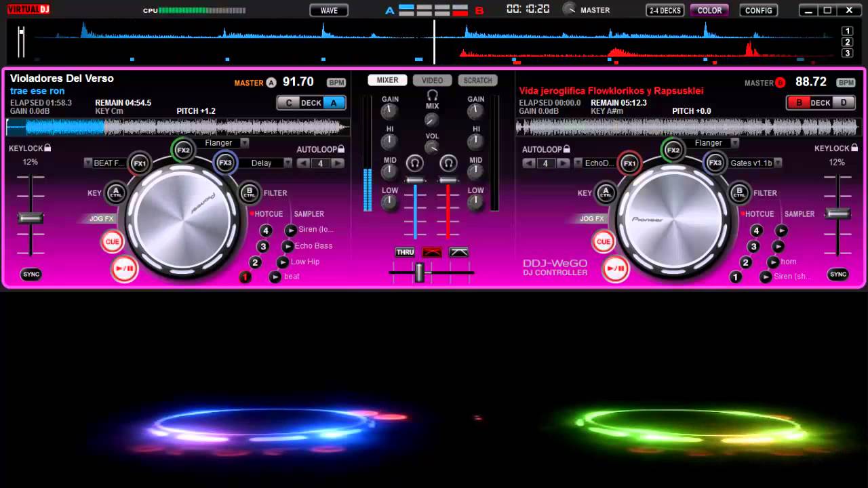This screenshot has width=868, height=488.
Task: Switch to the VIDEO tab
Action: click(432, 80)
